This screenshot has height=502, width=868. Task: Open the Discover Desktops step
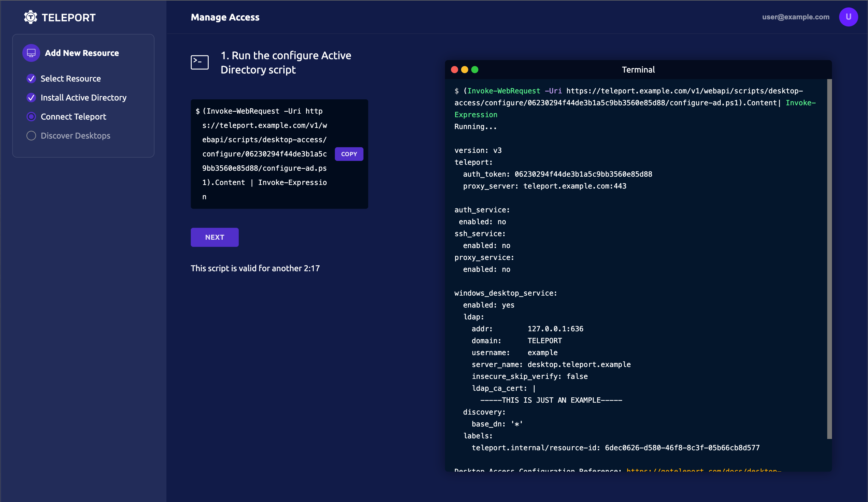(x=75, y=136)
